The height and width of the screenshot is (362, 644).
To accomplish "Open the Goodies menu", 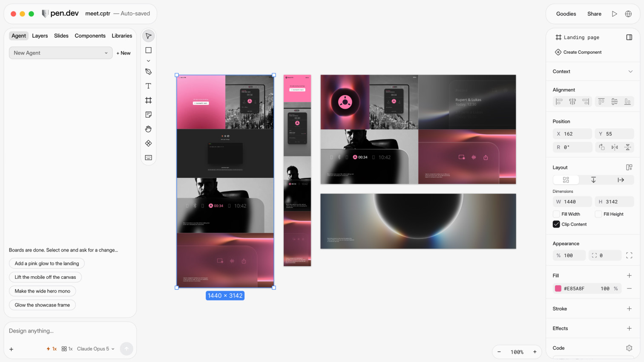I will click(566, 14).
